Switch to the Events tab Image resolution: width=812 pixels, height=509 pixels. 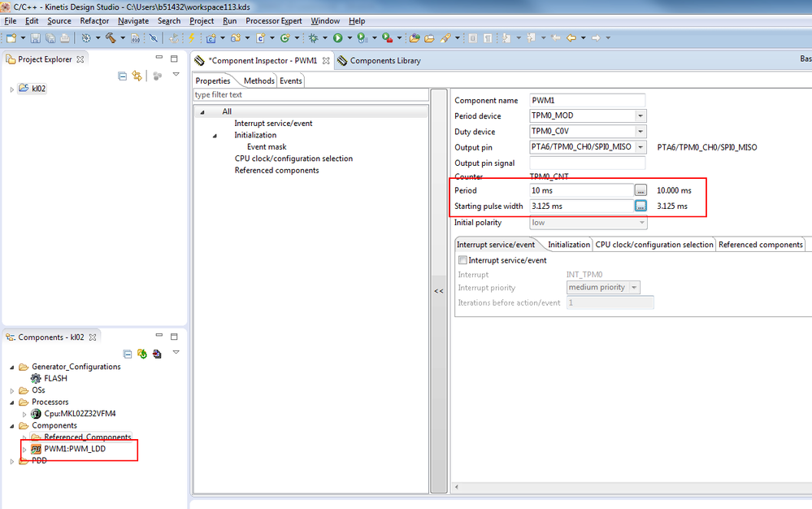[290, 80]
